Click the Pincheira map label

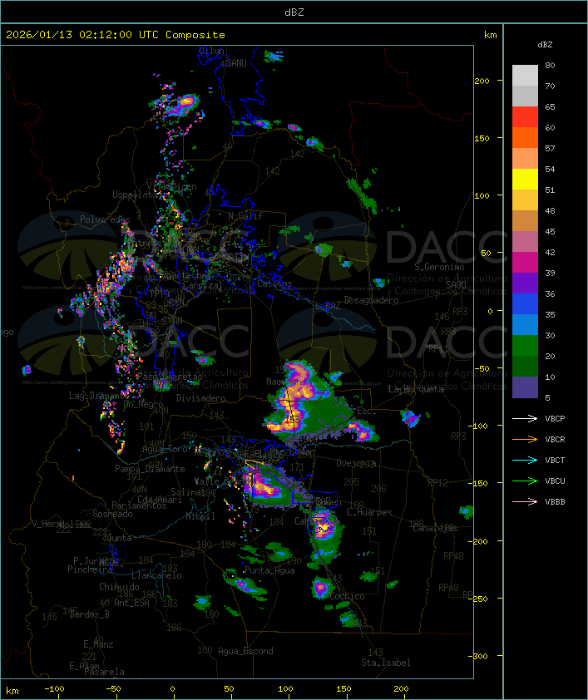point(90,569)
